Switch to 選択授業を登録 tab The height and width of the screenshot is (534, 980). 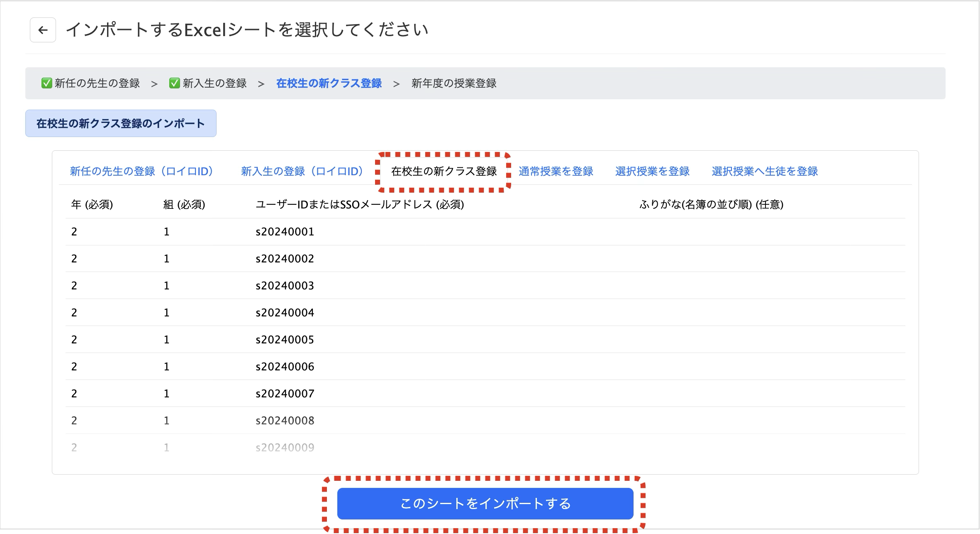coord(652,171)
